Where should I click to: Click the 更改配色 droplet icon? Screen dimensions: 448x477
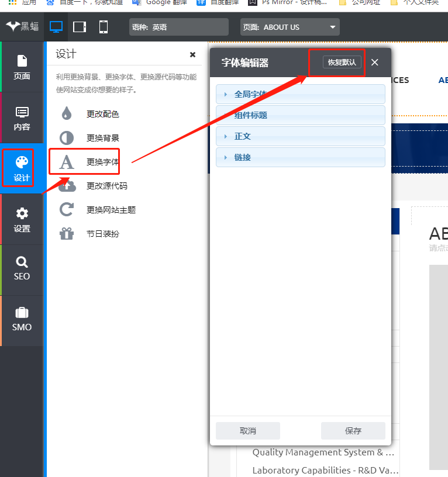pyautogui.click(x=67, y=114)
